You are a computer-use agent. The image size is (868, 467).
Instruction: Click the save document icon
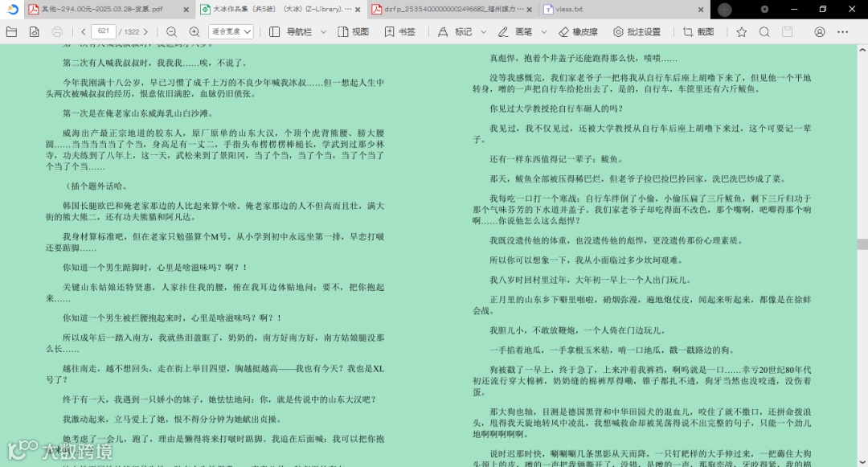click(x=35, y=32)
